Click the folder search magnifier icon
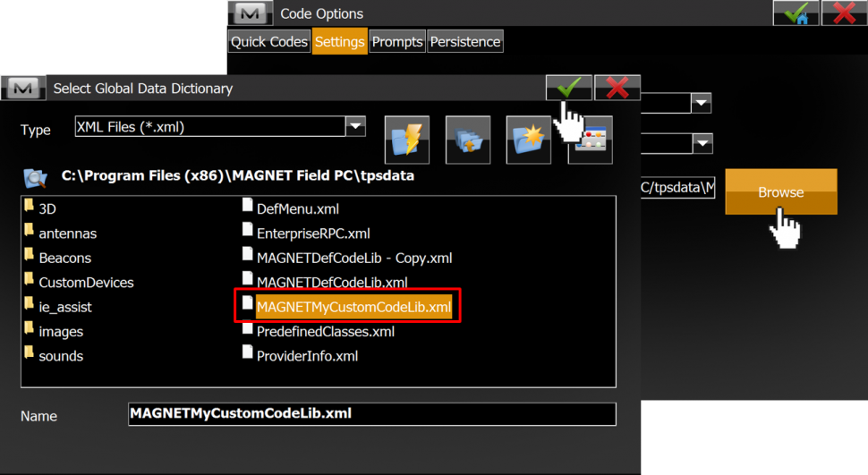The image size is (868, 475). tap(36, 177)
